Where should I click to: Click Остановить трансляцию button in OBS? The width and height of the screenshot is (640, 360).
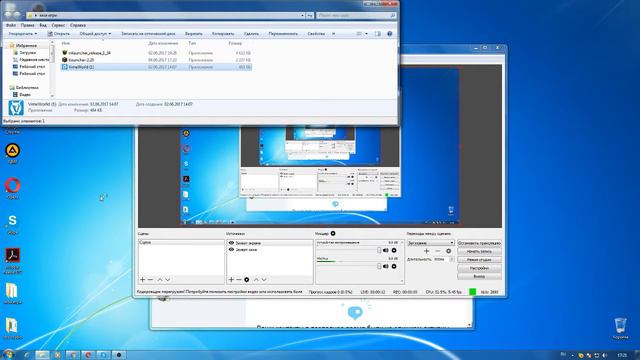coord(479,243)
